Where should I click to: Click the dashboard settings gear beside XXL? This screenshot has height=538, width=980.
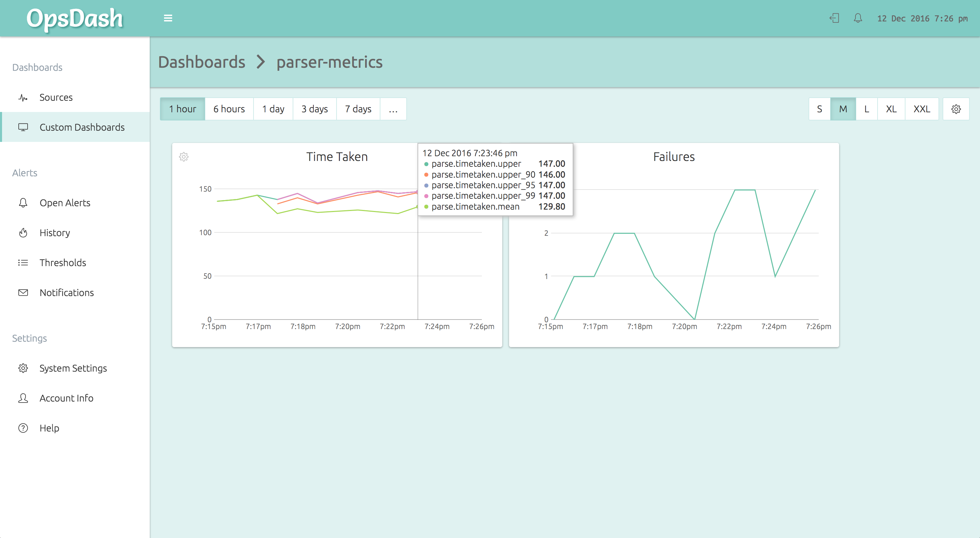tap(956, 109)
